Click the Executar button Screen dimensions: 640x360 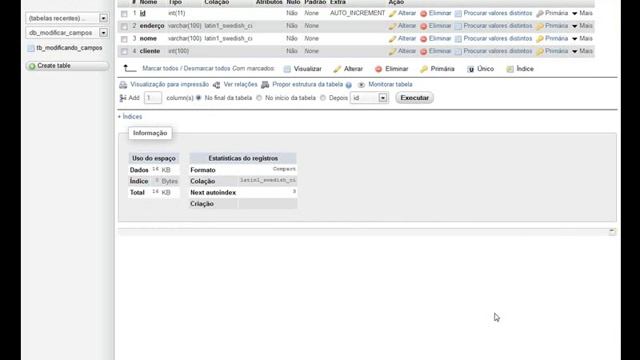click(x=414, y=98)
